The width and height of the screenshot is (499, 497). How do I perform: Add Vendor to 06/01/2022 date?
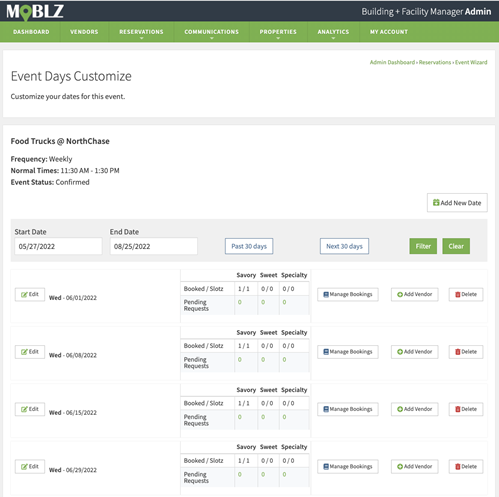[414, 294]
